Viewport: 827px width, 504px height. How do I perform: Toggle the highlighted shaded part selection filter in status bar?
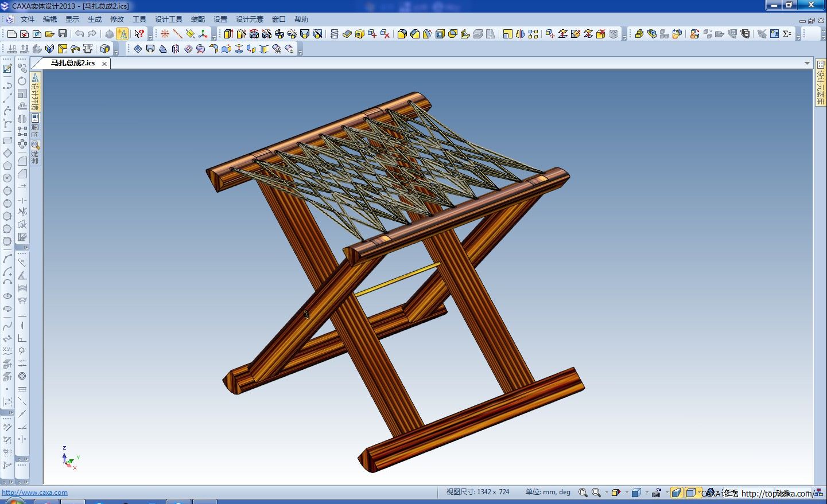point(677,493)
